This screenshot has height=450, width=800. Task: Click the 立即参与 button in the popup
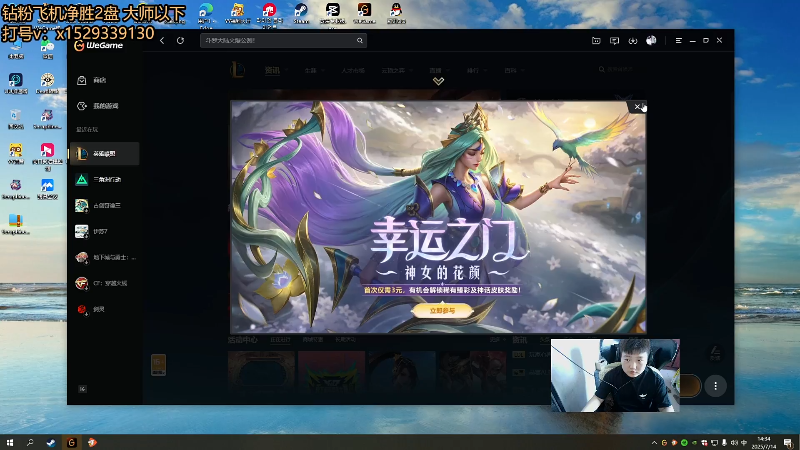pos(442,310)
